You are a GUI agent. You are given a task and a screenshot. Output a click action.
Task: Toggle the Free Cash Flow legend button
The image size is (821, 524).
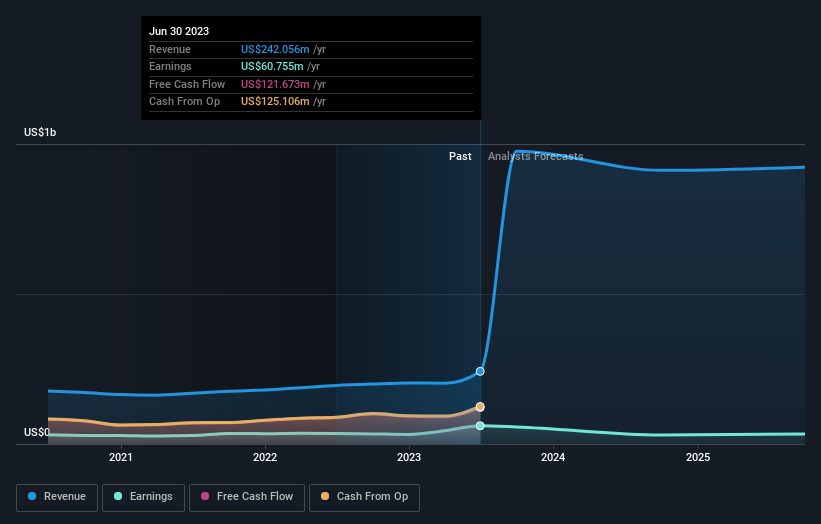coord(247,497)
